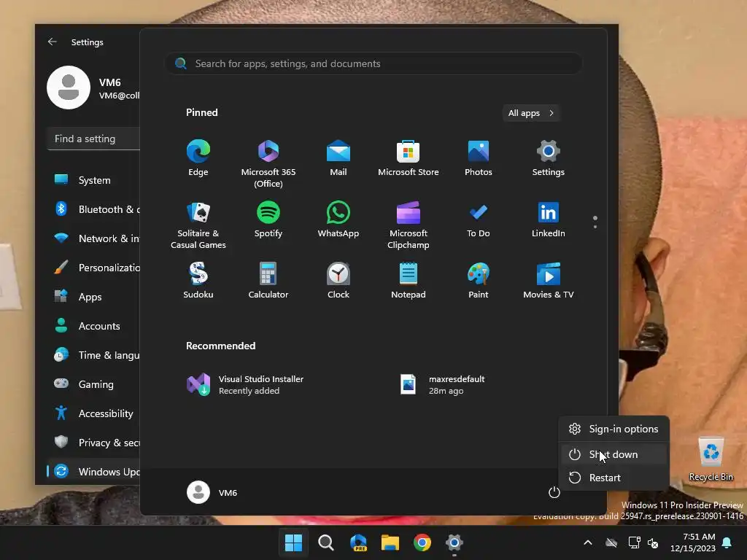Launch LinkedIn from pinned apps
Screen dimensions: 747x560
[549, 219]
